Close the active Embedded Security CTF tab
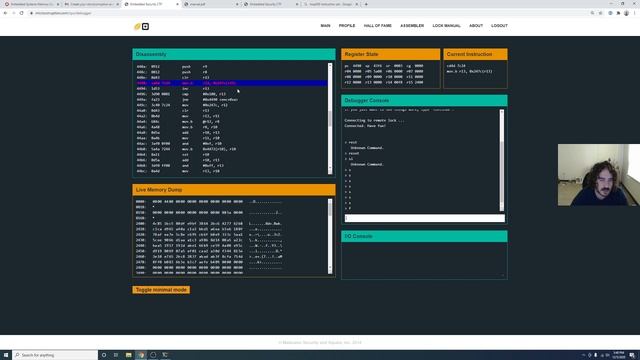Screen dimensions: 640x360 point(177,4)
